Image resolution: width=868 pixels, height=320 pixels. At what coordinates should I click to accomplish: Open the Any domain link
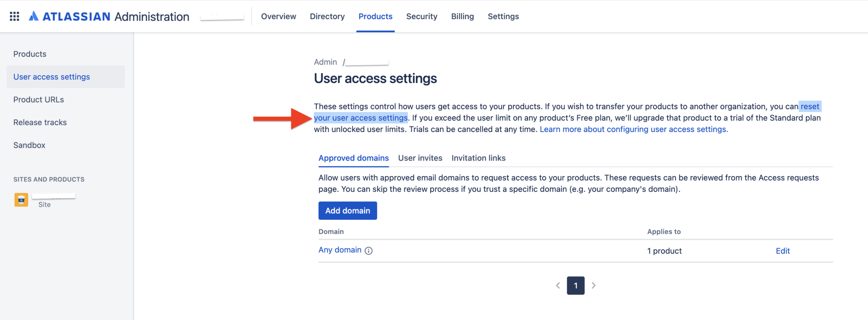[340, 250]
